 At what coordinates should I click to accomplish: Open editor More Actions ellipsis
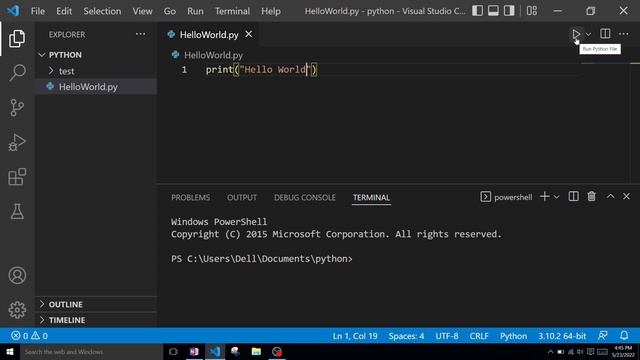click(x=623, y=34)
